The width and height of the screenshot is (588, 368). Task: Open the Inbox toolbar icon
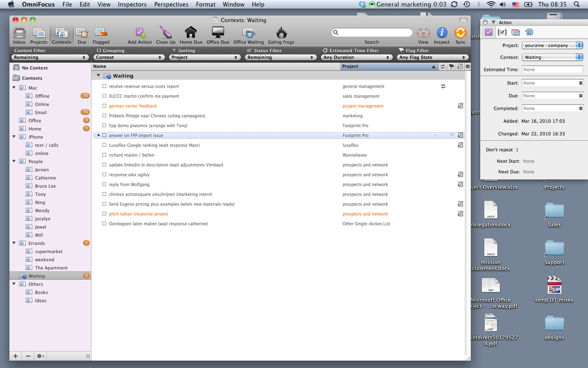pos(19,36)
